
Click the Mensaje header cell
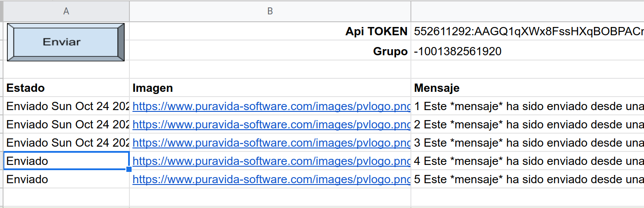pos(437,88)
